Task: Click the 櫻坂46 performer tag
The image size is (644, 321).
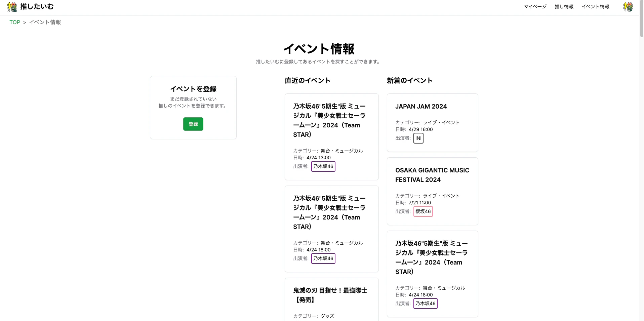Action: [423, 211]
